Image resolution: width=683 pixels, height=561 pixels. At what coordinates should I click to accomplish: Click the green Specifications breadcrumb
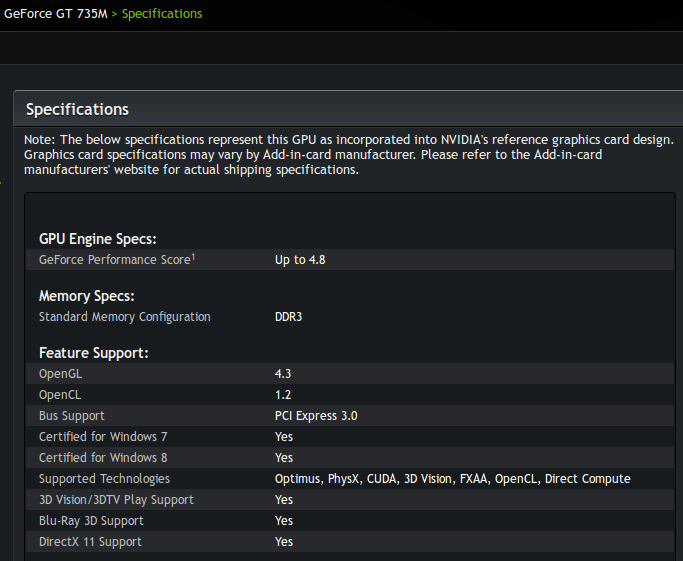(162, 14)
